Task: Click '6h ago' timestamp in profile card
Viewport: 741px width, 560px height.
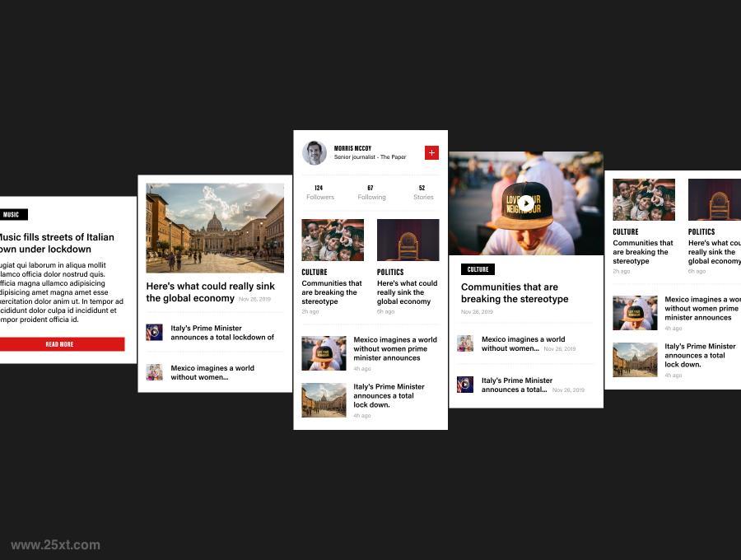Action: point(385,312)
